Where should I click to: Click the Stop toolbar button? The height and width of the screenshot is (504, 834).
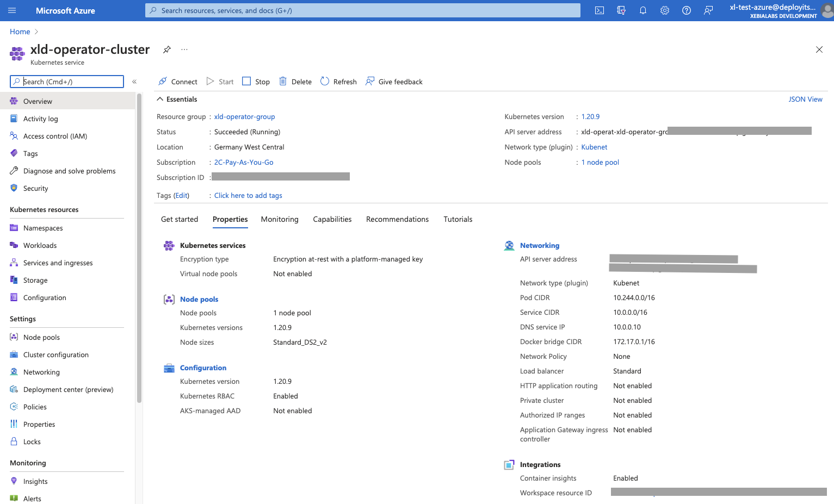pyautogui.click(x=256, y=82)
